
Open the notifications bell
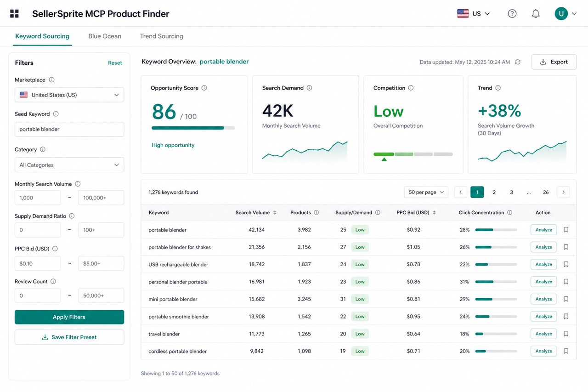point(536,14)
